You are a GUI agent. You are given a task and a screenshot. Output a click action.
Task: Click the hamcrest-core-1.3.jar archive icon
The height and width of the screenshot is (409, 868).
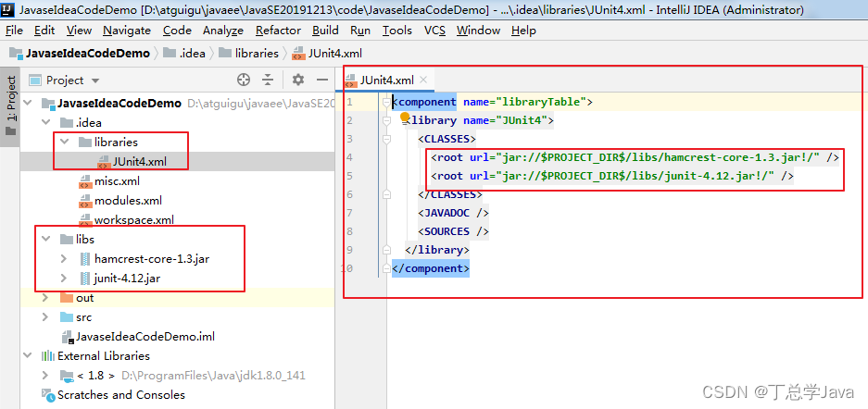(84, 259)
